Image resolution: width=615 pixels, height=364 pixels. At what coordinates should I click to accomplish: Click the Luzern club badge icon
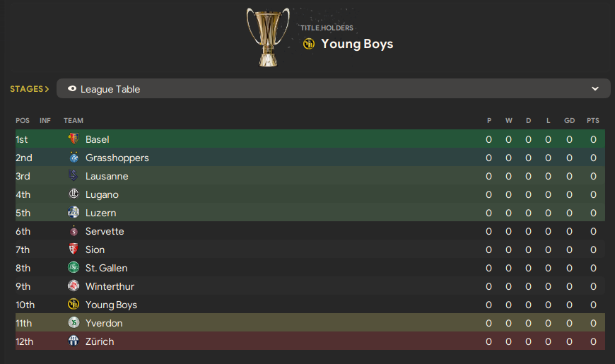point(73,213)
